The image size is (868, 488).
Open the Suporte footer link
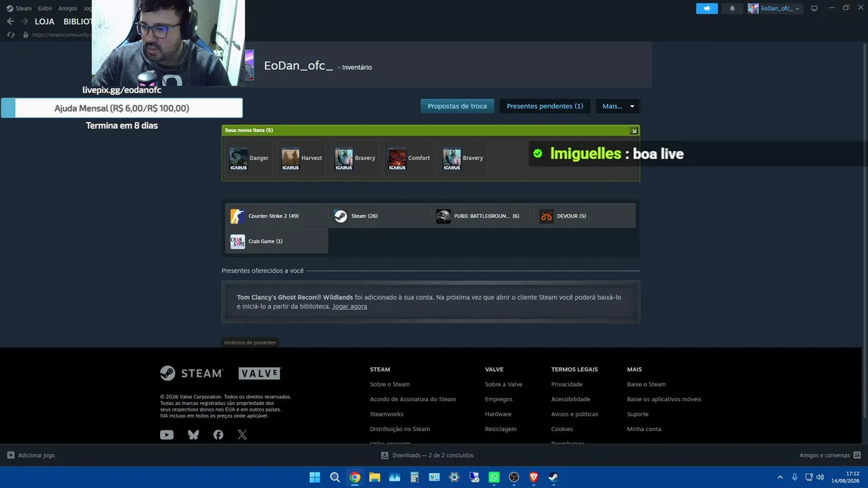tap(638, 414)
